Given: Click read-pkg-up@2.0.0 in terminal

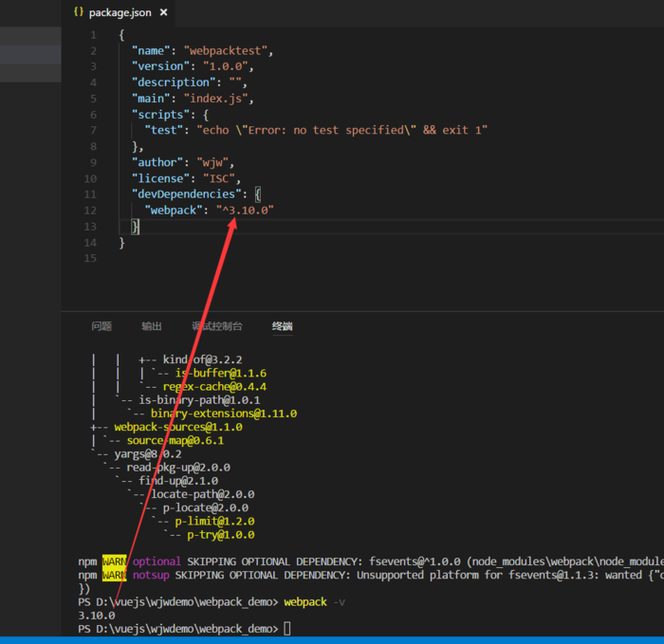Looking at the screenshot, I should pos(178,468).
